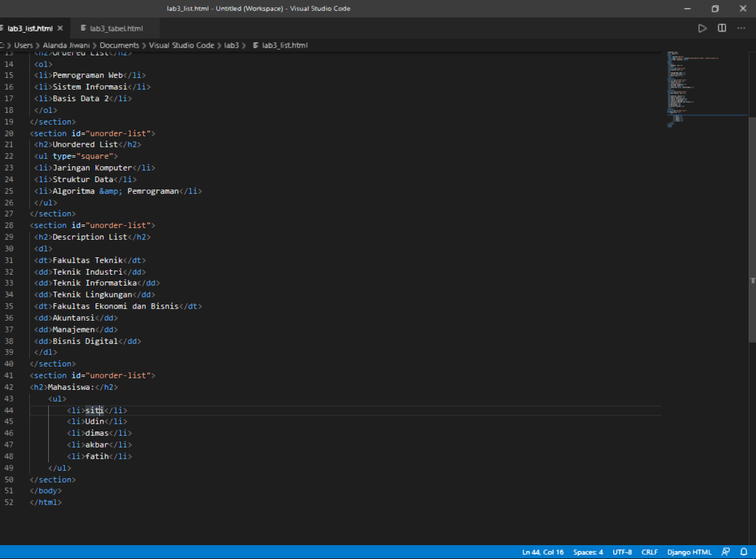Toggle line endings via the CRLF indicator
756x559 pixels.
(x=649, y=552)
